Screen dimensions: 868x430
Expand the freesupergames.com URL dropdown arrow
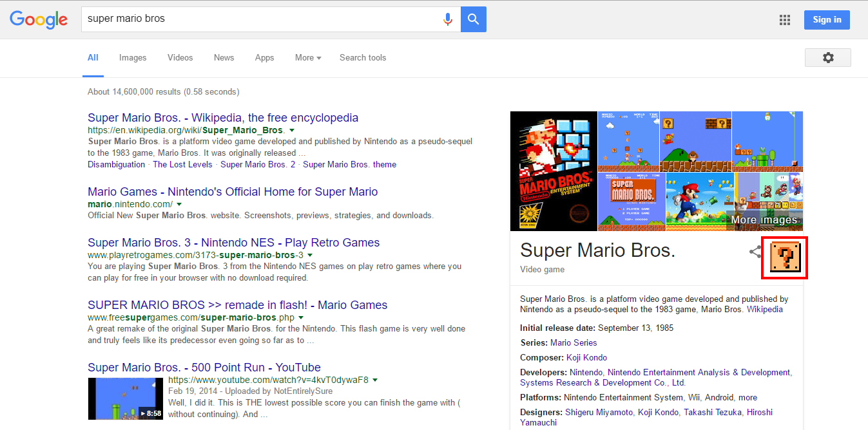point(301,317)
